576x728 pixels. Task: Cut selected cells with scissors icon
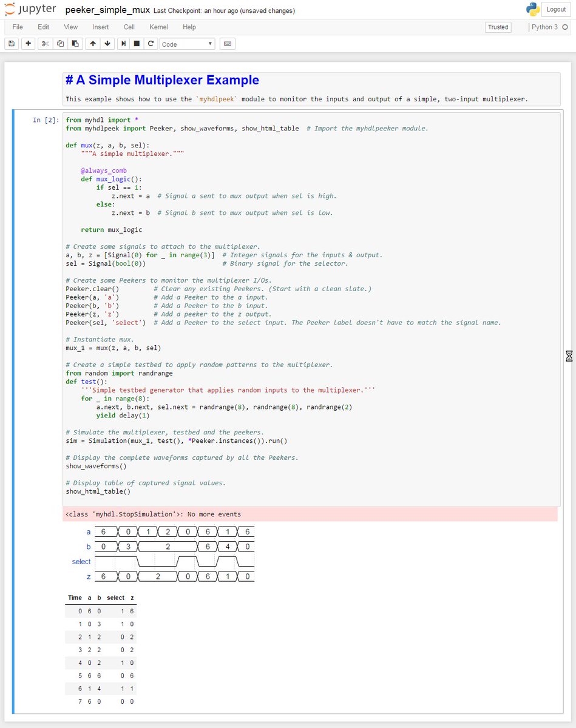coord(46,44)
